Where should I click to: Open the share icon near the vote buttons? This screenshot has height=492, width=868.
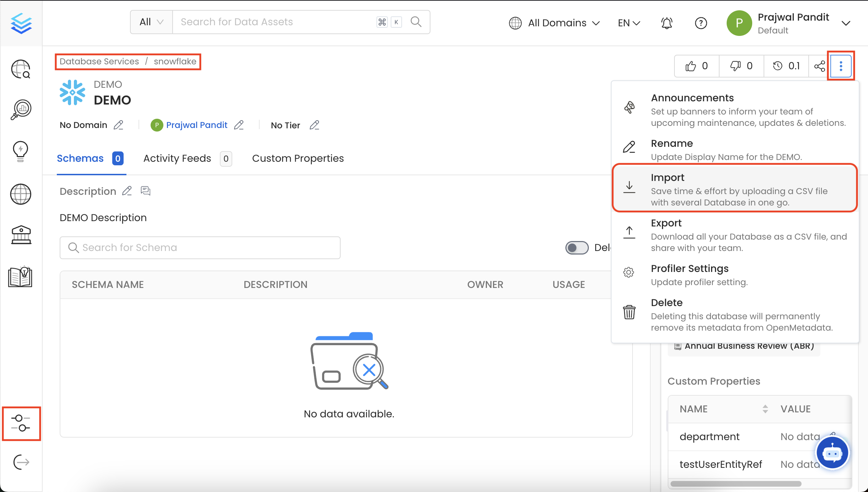coord(819,66)
